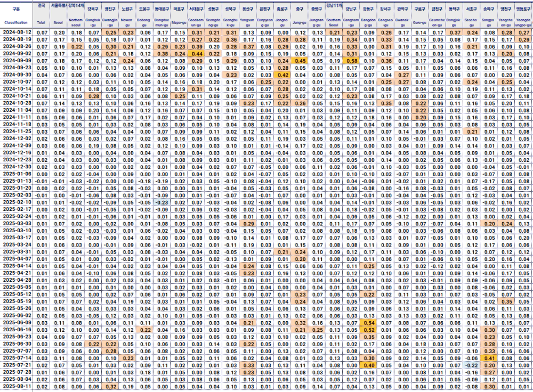Click the 0.41 Songpa-gu cell for 2025-07-14
533x392 pixels.
(489, 358)
